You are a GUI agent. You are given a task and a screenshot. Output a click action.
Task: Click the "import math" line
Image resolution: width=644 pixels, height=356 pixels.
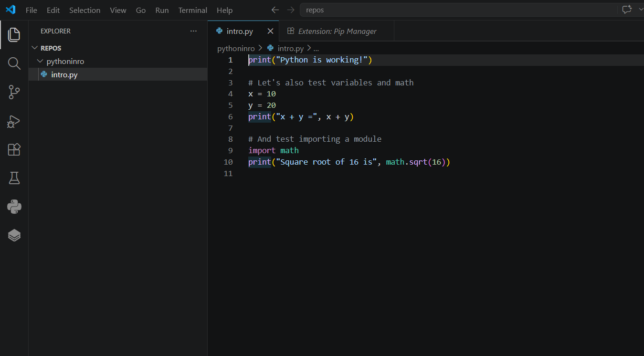pos(274,150)
